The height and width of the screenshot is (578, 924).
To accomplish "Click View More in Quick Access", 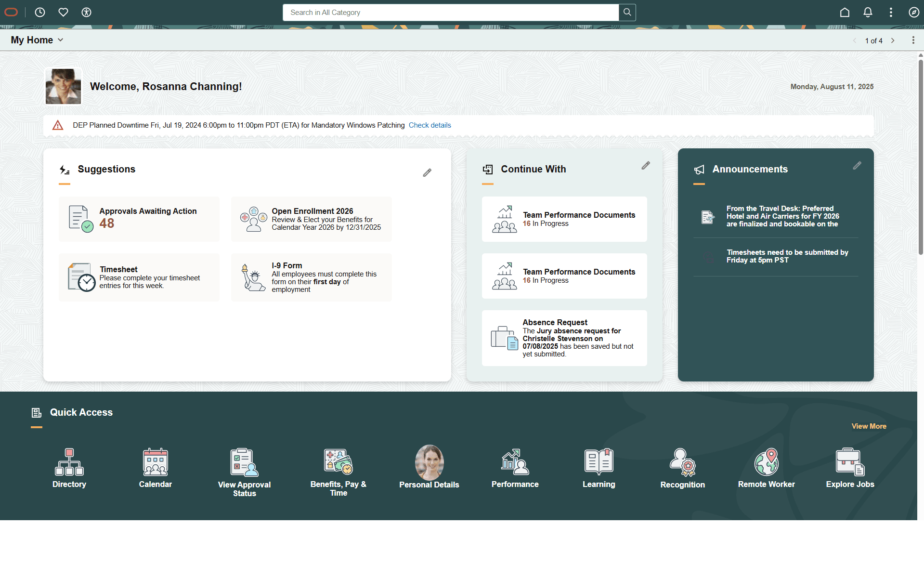I will click(869, 426).
